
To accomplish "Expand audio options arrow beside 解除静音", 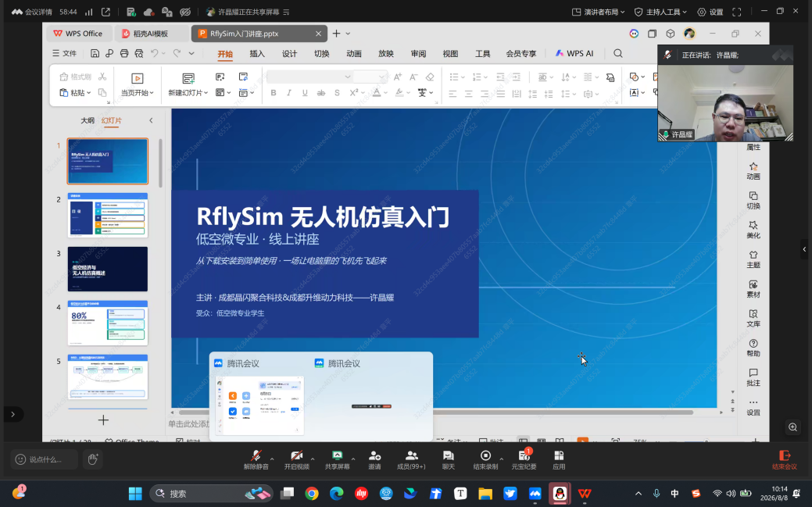I will pyautogui.click(x=272, y=459).
